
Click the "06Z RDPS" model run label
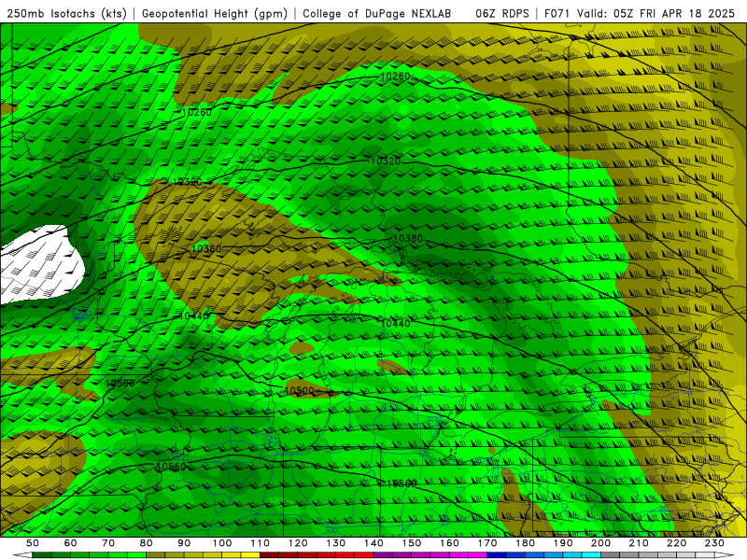coord(502,13)
